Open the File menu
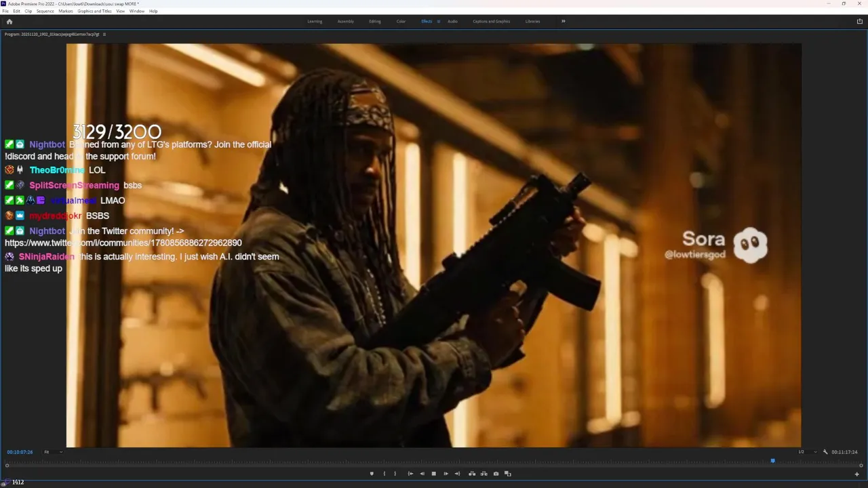 (x=5, y=11)
